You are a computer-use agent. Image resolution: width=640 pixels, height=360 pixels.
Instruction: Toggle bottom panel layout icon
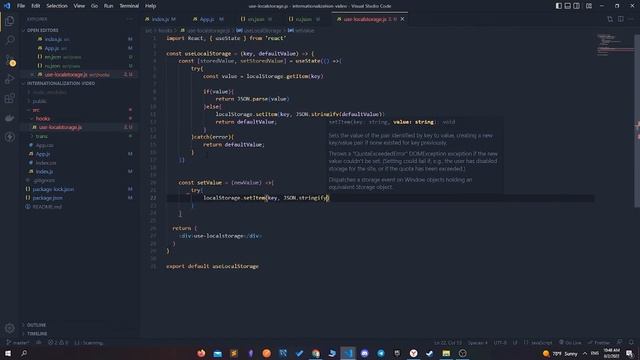click(x=567, y=6)
